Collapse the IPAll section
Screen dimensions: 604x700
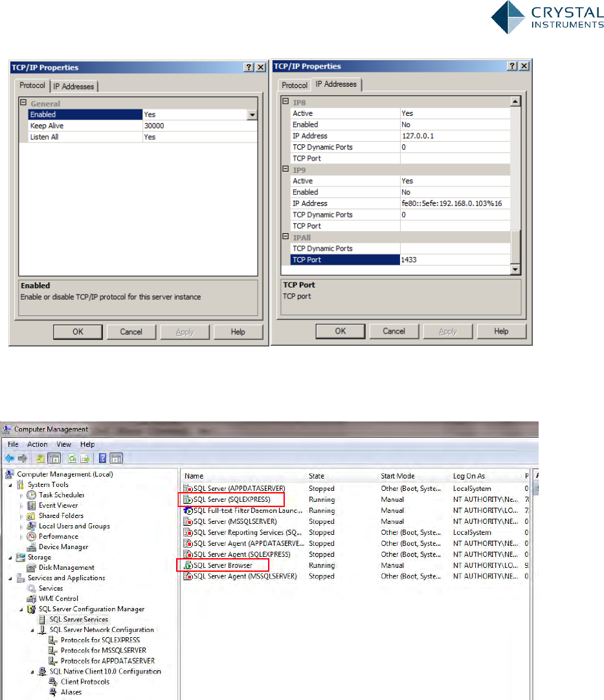(285, 236)
